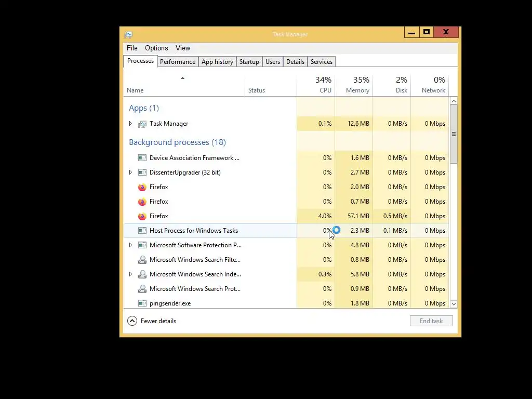Click the Microsoft Software Protection process icon
The width and height of the screenshot is (532, 399).
click(x=142, y=245)
